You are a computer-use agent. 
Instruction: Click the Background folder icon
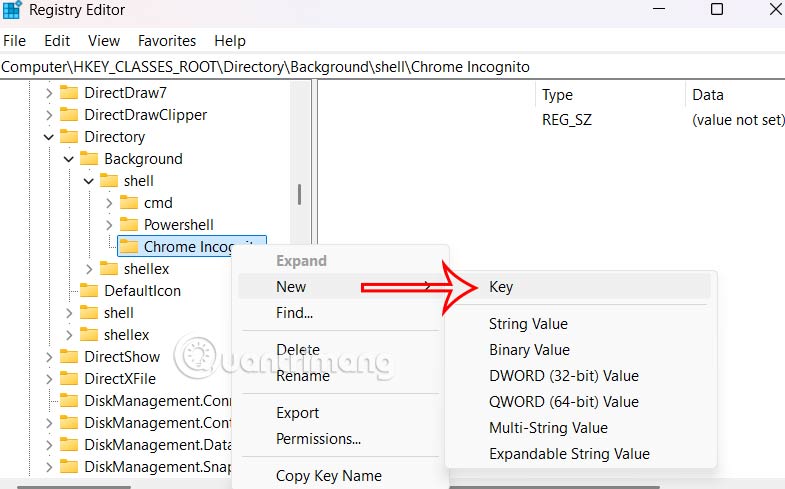tap(89, 159)
